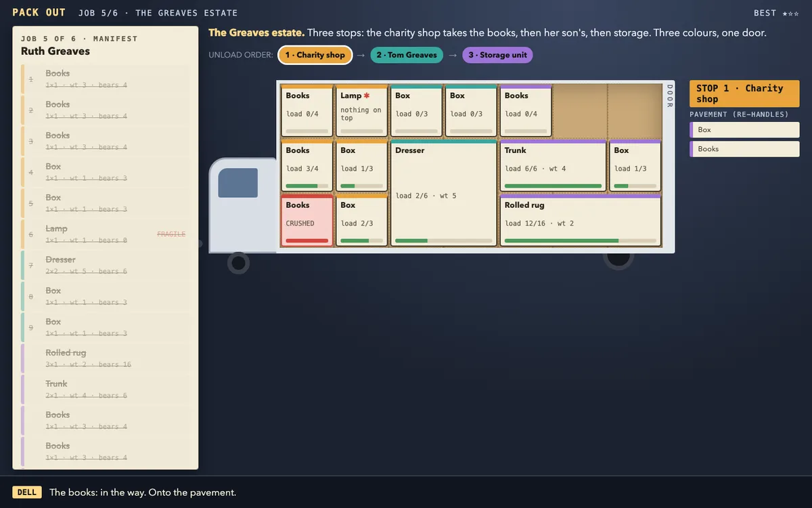Click the Rolled rug load progress bar
The height and width of the screenshot is (508, 812).
(x=581, y=240)
